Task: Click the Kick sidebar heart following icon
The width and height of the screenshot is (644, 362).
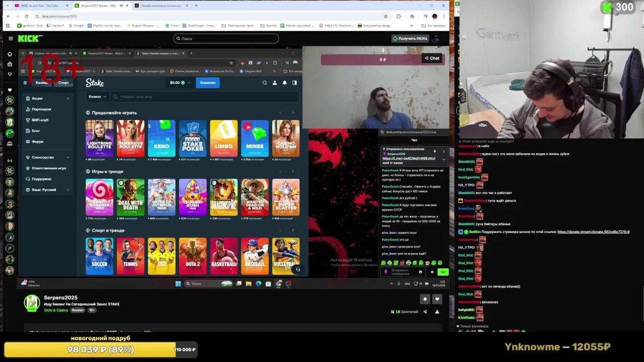Action: (x=10, y=74)
